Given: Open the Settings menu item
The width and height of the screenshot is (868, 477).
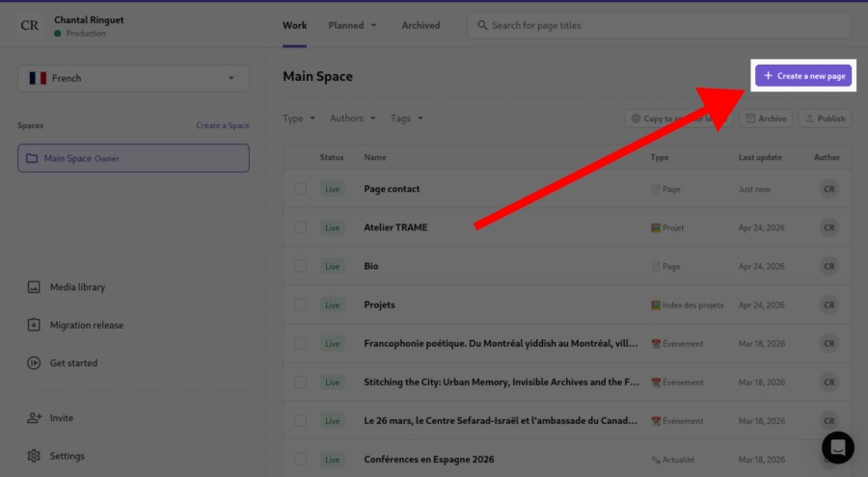Looking at the screenshot, I should [x=57, y=456].
